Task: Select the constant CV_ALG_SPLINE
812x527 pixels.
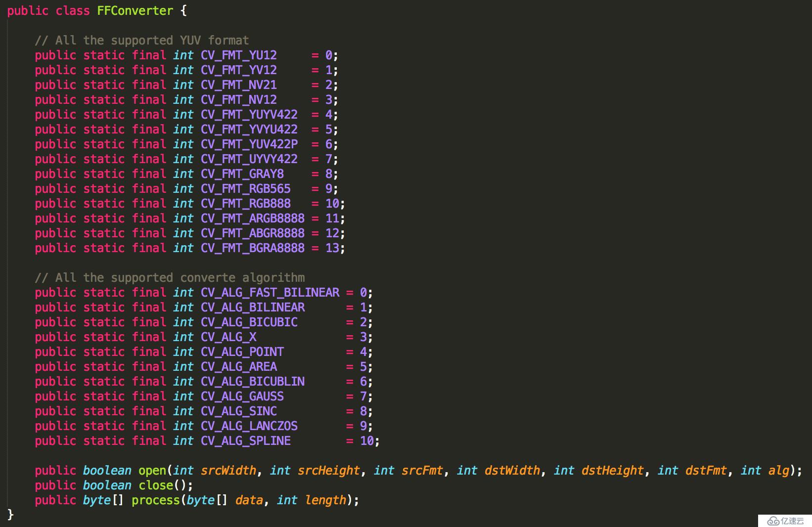Action: click(x=246, y=440)
